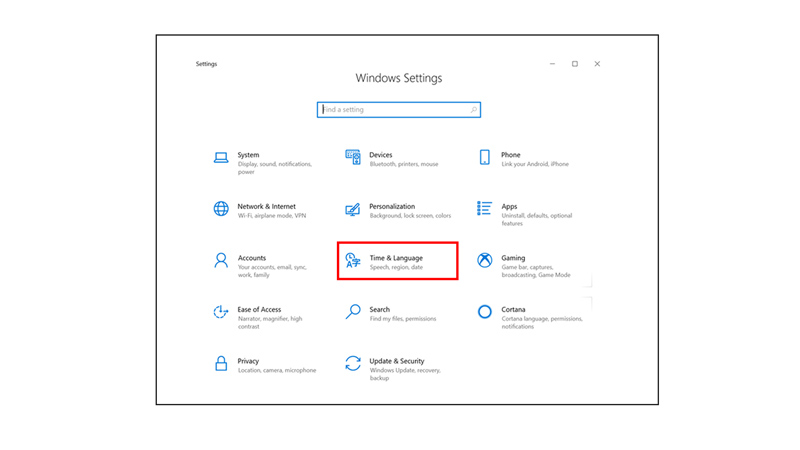
Task: Click 'Location, camera, microphone' description
Action: (277, 370)
